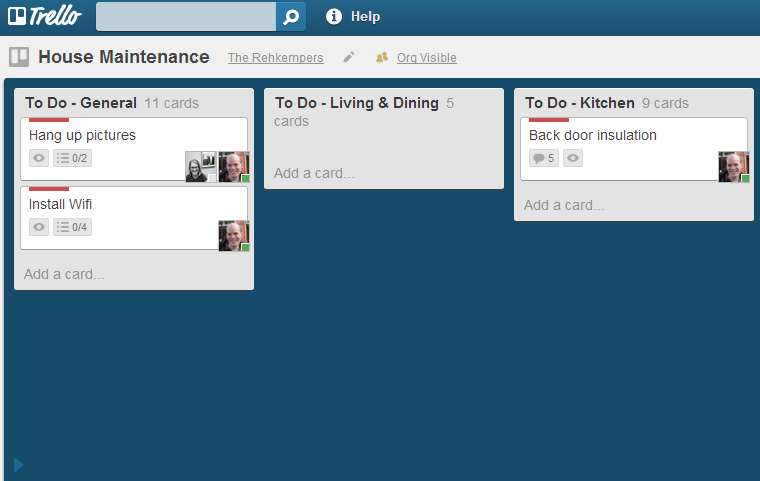
Task: Click the red label on Hang up pictures card
Action: click(x=49, y=120)
